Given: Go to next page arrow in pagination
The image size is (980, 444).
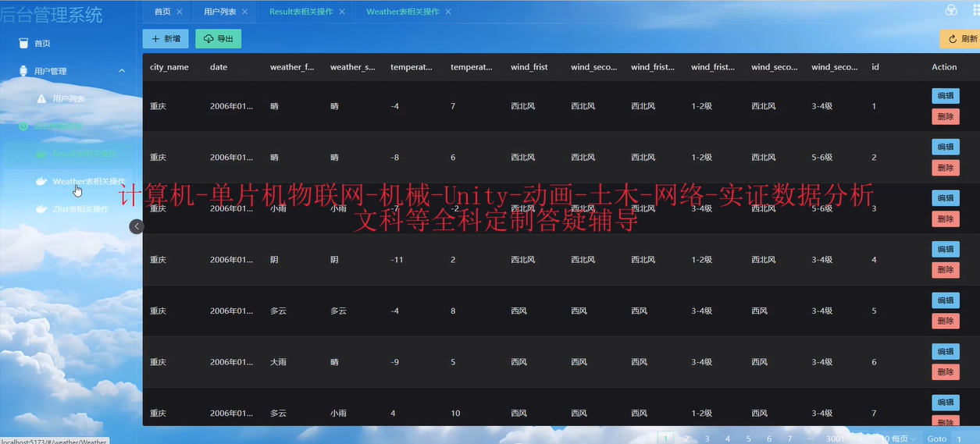Looking at the screenshot, I should click(x=861, y=439).
